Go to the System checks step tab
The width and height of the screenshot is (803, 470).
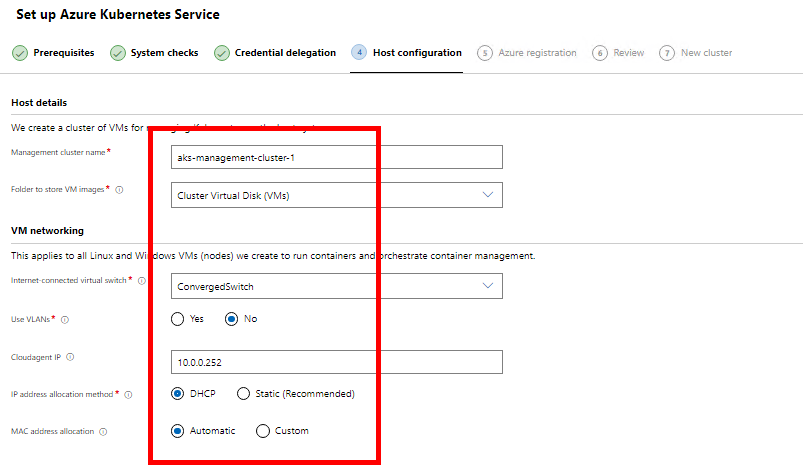pos(154,53)
